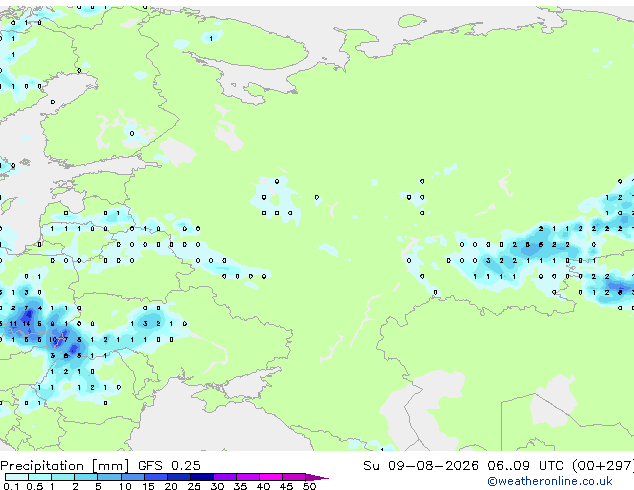Click the 45–50 mm legend swatch
Screen dimensions: 634x490
(x=294, y=477)
